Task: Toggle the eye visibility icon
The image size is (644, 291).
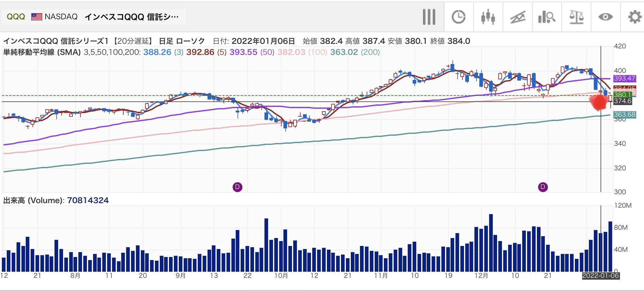Action: pos(605,17)
